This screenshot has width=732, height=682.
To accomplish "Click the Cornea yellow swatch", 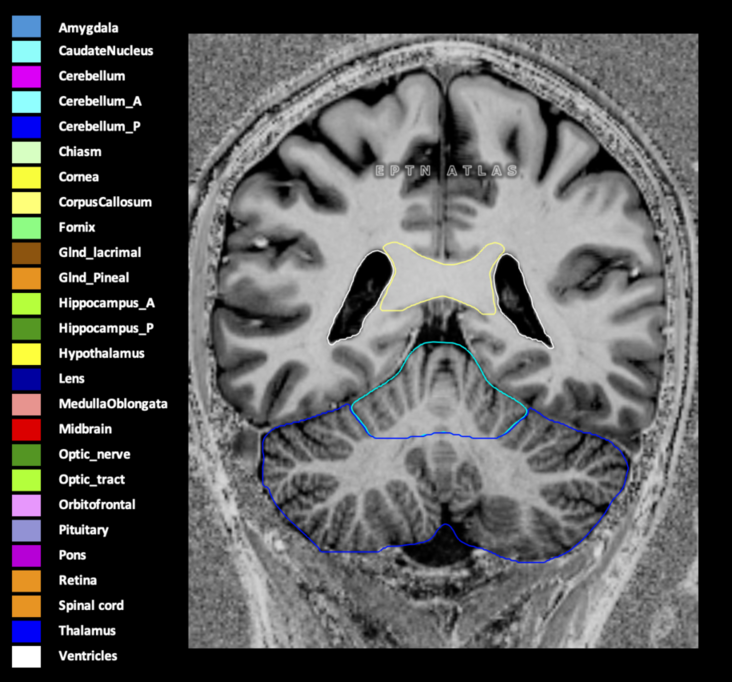I will coord(26,178).
